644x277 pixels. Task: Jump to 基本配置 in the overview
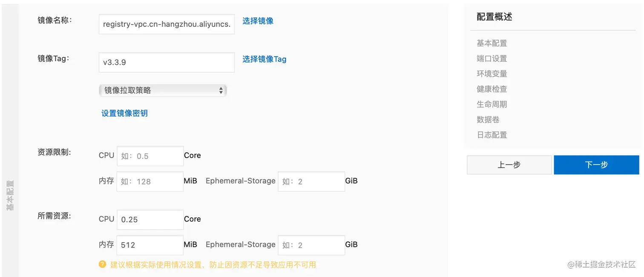[x=492, y=43]
